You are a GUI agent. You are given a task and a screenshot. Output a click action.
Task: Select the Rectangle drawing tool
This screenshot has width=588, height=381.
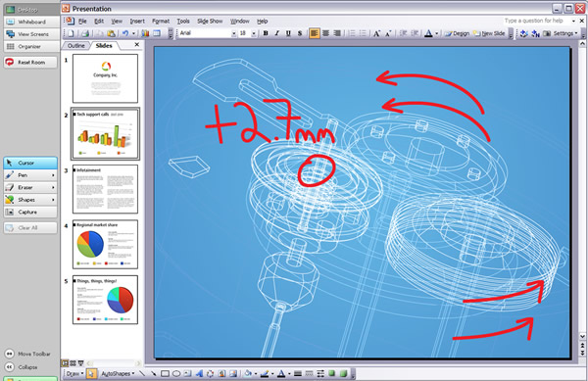coord(165,373)
